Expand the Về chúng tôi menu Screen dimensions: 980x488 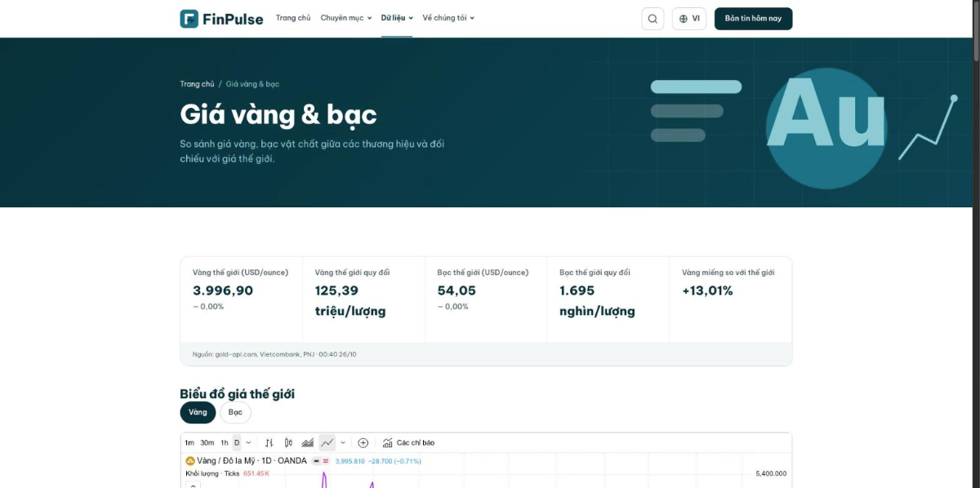click(448, 18)
